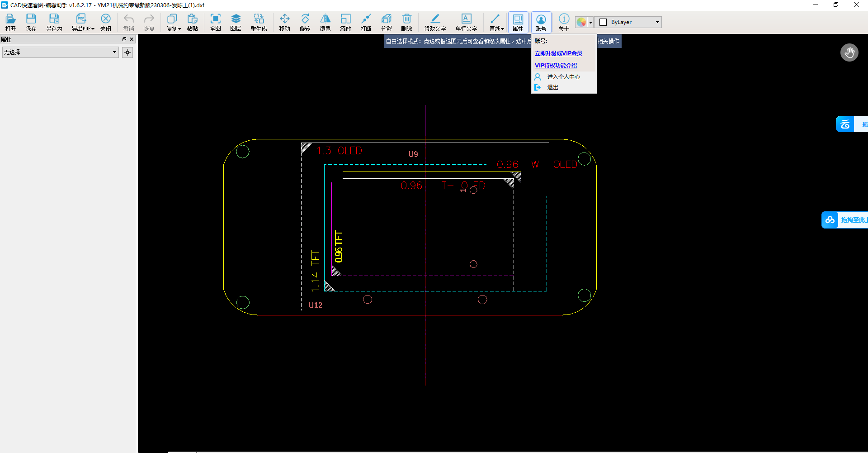Screen dimensions: 868x453
Task: Click the Open file (打开) icon
Action: coord(10,22)
